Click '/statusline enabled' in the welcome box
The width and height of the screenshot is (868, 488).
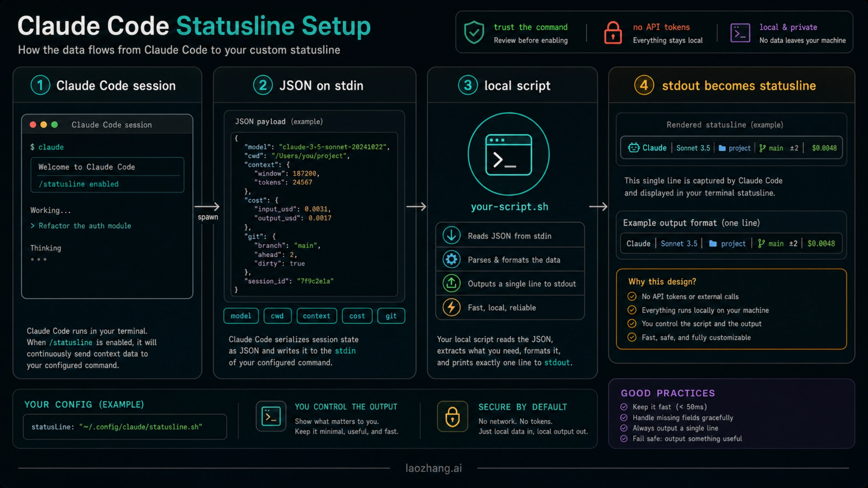click(x=78, y=184)
